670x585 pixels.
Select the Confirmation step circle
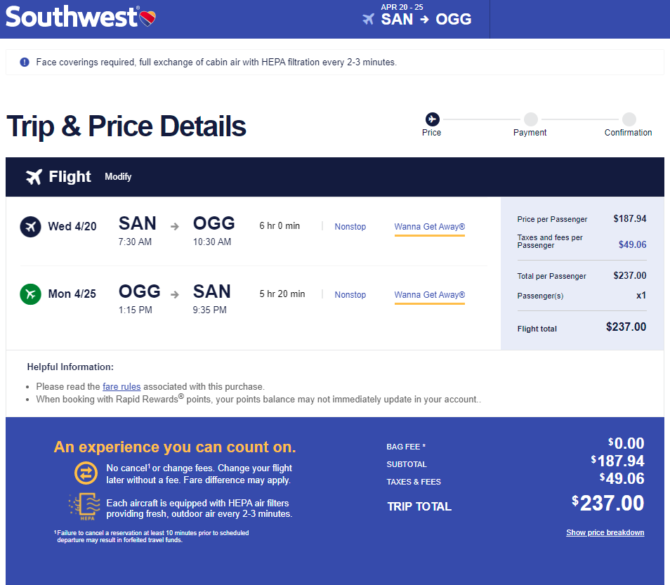coord(629,119)
